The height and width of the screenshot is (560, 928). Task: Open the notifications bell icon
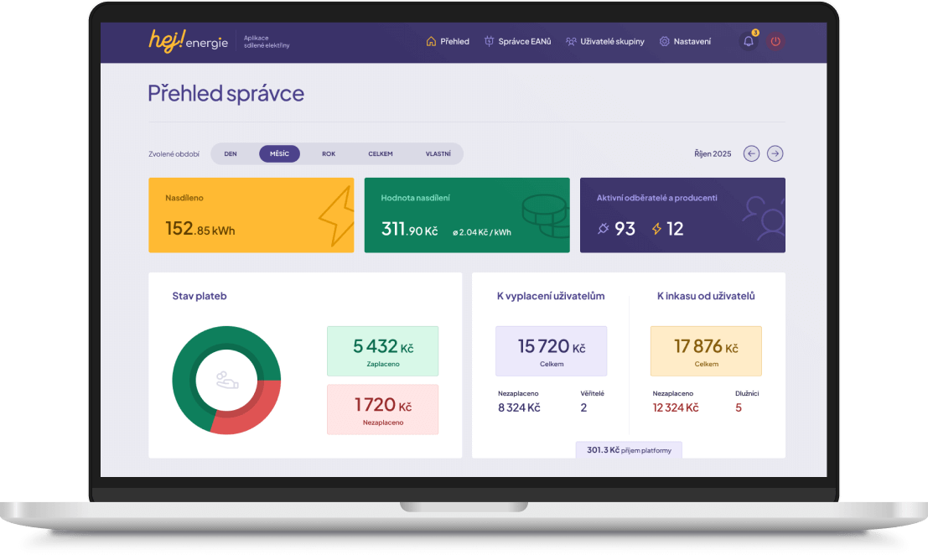[749, 41]
